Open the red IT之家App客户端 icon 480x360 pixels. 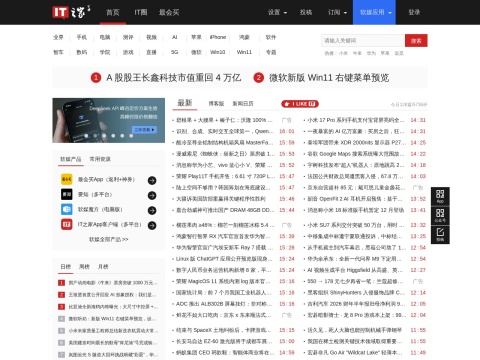(67, 224)
